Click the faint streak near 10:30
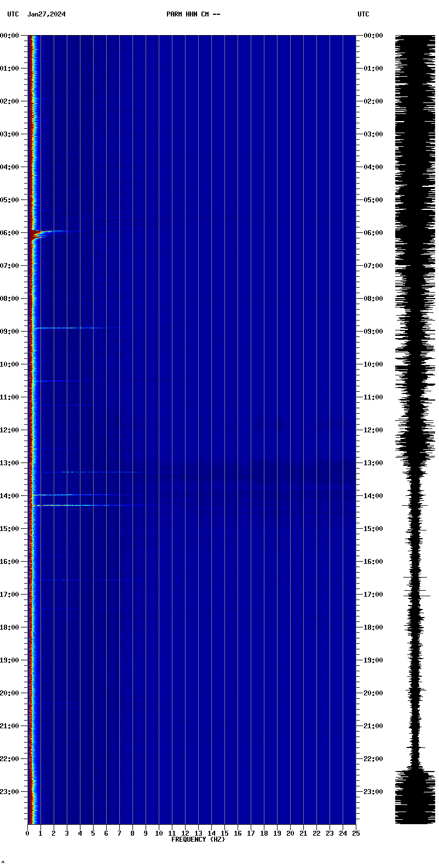 pyautogui.click(x=55, y=381)
